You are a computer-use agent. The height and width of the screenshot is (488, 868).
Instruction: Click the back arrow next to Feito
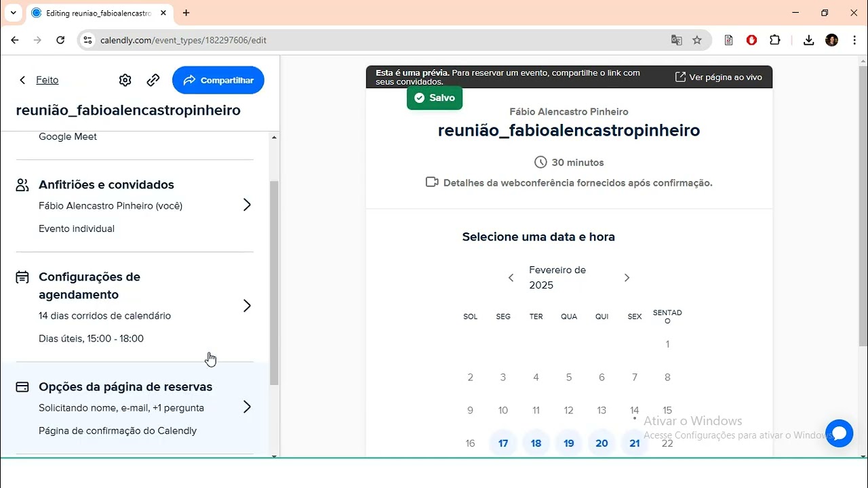click(22, 80)
